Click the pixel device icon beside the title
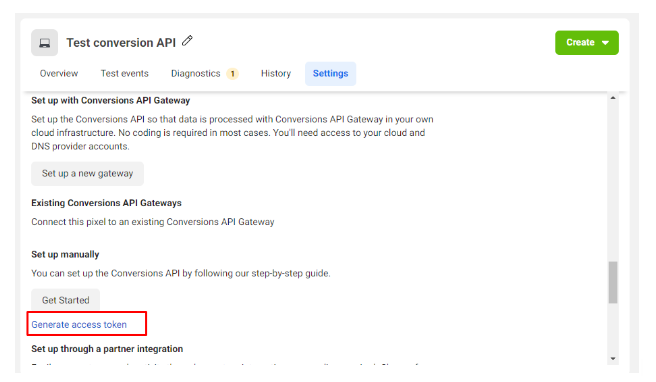This screenshot has height=382, width=656. click(x=44, y=43)
